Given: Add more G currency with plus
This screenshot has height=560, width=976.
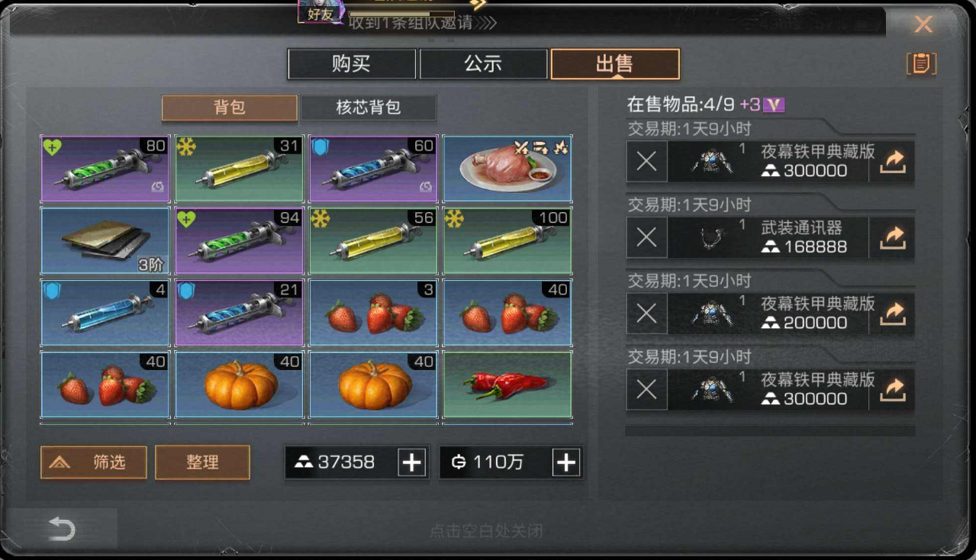Looking at the screenshot, I should tap(566, 462).
